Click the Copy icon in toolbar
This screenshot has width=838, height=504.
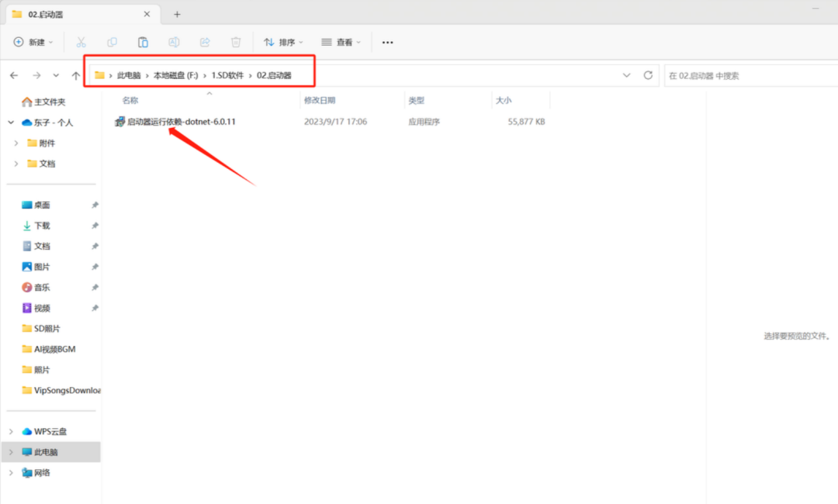coord(113,42)
